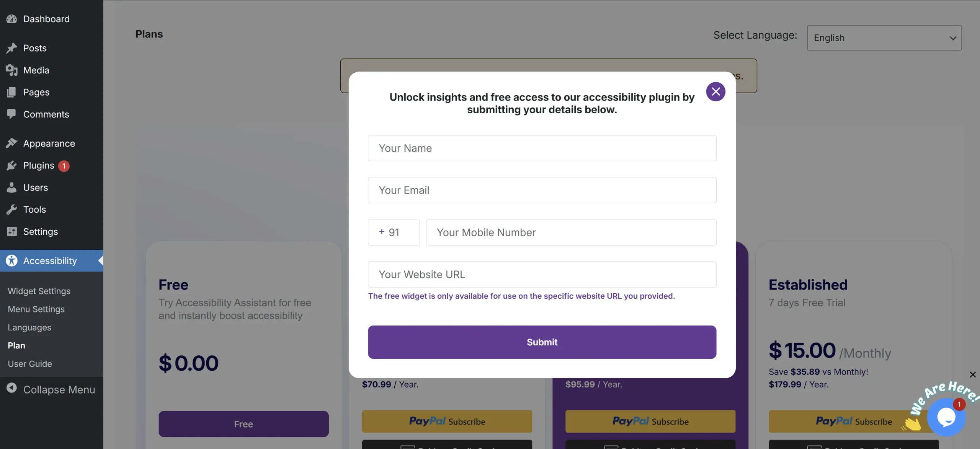Open the Select Language dropdown
The height and width of the screenshot is (449, 980).
tap(884, 38)
